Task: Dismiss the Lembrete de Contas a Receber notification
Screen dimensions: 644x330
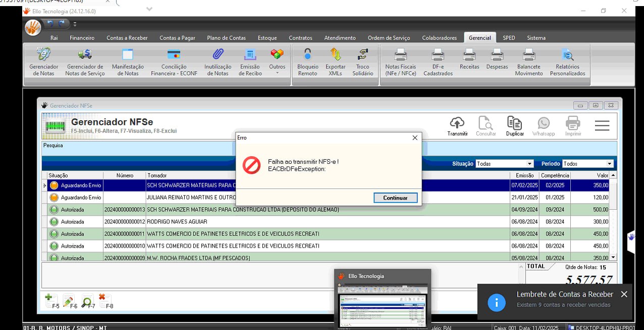Action: pyautogui.click(x=624, y=294)
